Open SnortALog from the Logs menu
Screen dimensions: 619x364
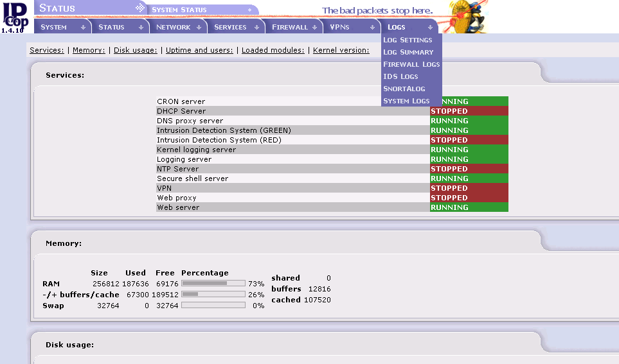coord(404,89)
